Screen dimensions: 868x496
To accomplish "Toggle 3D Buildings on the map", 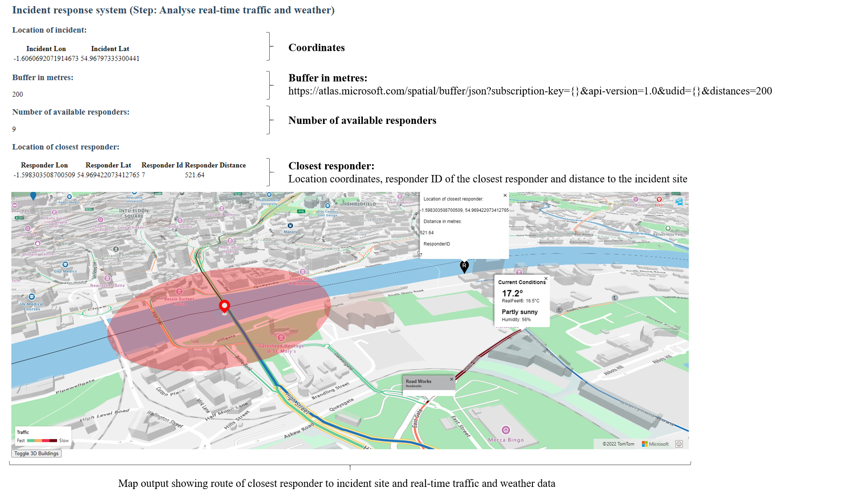I will tap(36, 454).
